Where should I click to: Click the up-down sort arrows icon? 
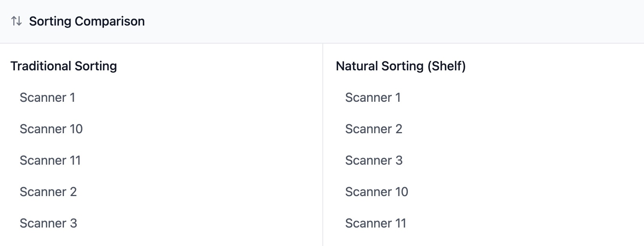pos(16,21)
